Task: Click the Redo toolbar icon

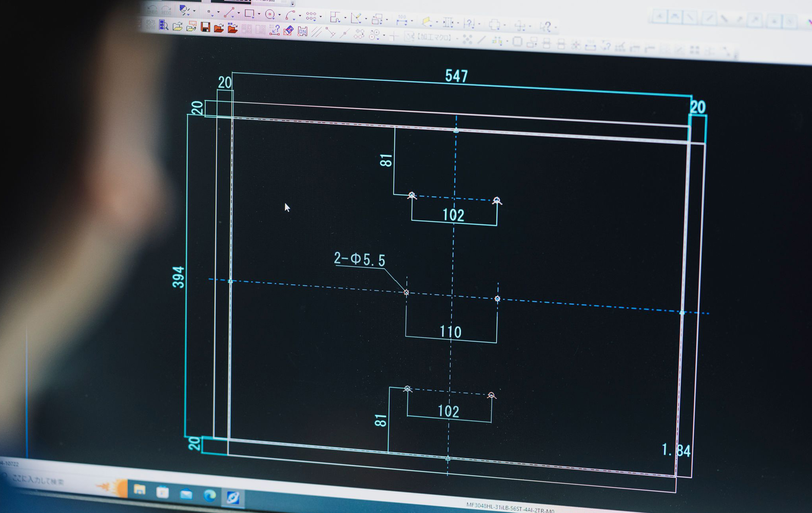Action: pos(166,10)
